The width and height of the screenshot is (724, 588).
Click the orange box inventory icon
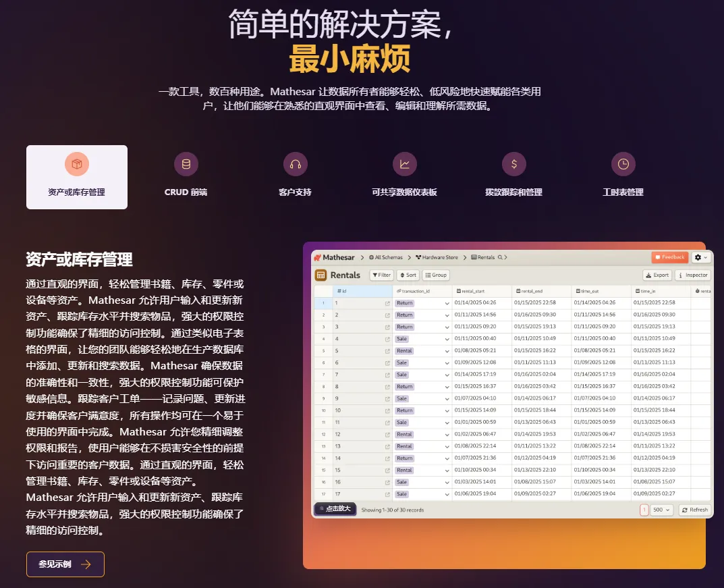click(77, 164)
